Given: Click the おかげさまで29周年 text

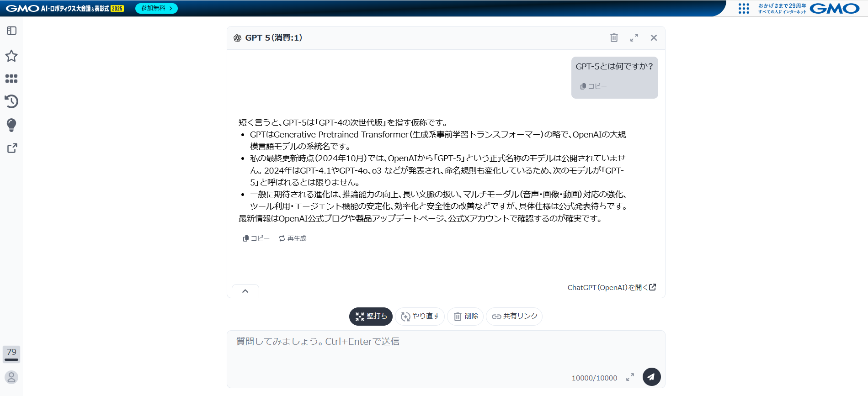Looking at the screenshot, I should coord(782,5).
